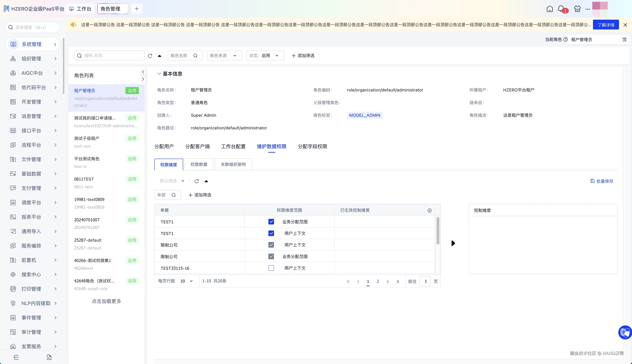The width and height of the screenshot is (632, 364).
Task: Open 每页行数 page size dropdown
Action: [x=186, y=281]
